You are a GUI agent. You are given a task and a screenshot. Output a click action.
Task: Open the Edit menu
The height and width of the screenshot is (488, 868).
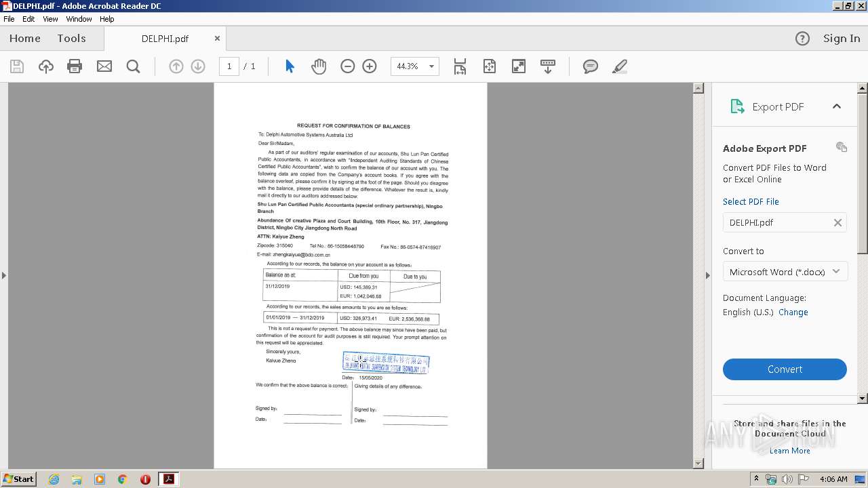click(28, 19)
